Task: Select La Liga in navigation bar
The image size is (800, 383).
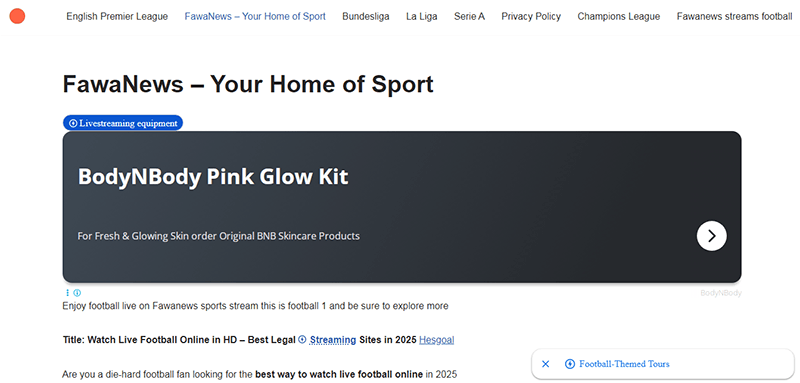Action: point(421,16)
